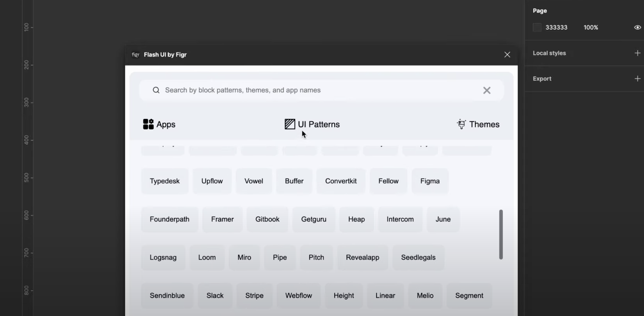Image resolution: width=644 pixels, height=316 pixels.
Task: Select the Framer app chip
Action: point(222,219)
